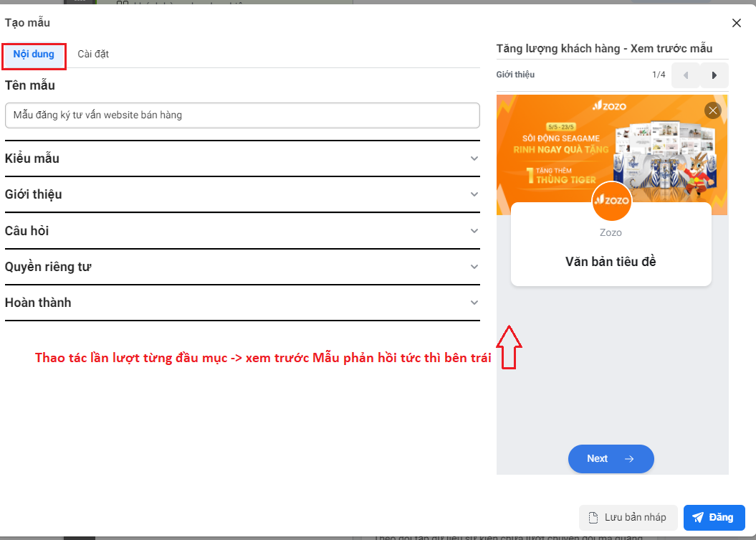
Task: Click the Tên mẫu text field
Action: (x=242, y=115)
